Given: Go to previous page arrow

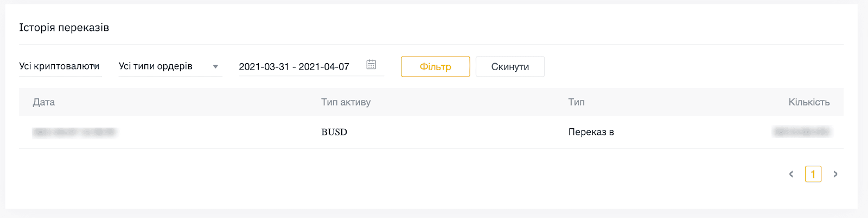Looking at the screenshot, I should 791,174.
